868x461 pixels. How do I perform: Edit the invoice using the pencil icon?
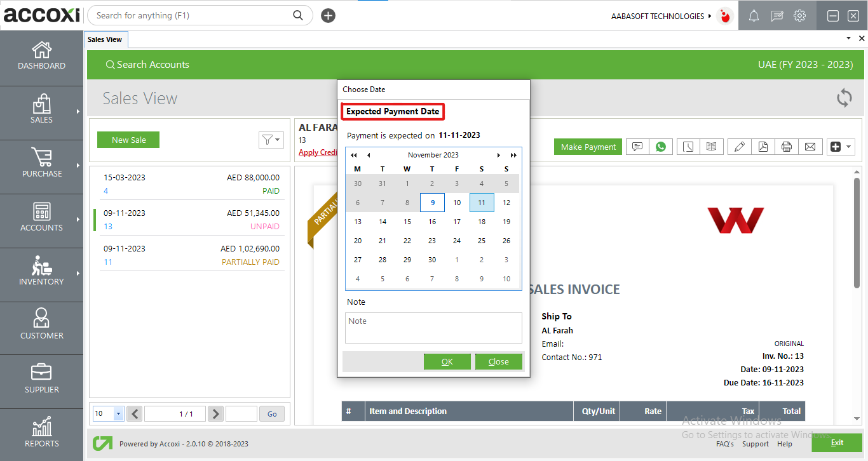pos(739,146)
